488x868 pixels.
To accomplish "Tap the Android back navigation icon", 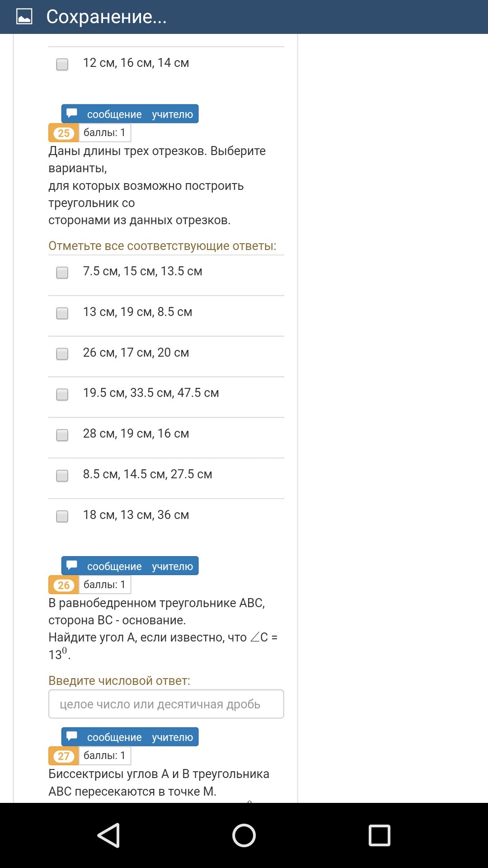I will tap(109, 835).
